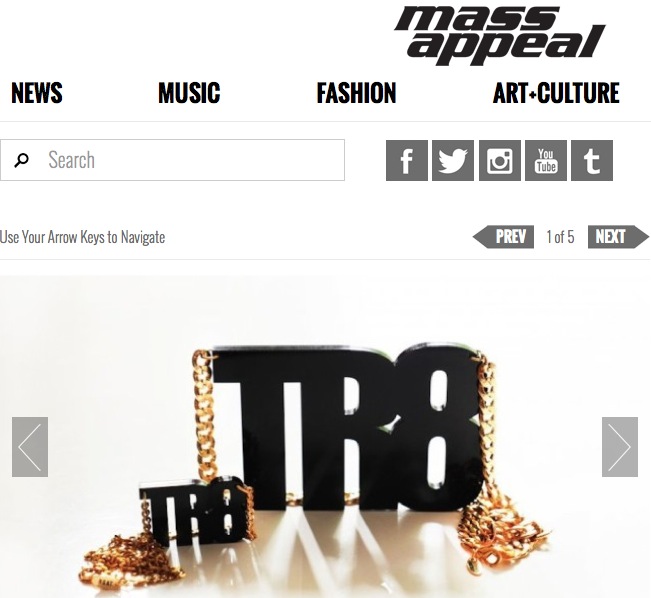Open the Twitter bird icon
The image size is (651, 598).
[x=453, y=160]
